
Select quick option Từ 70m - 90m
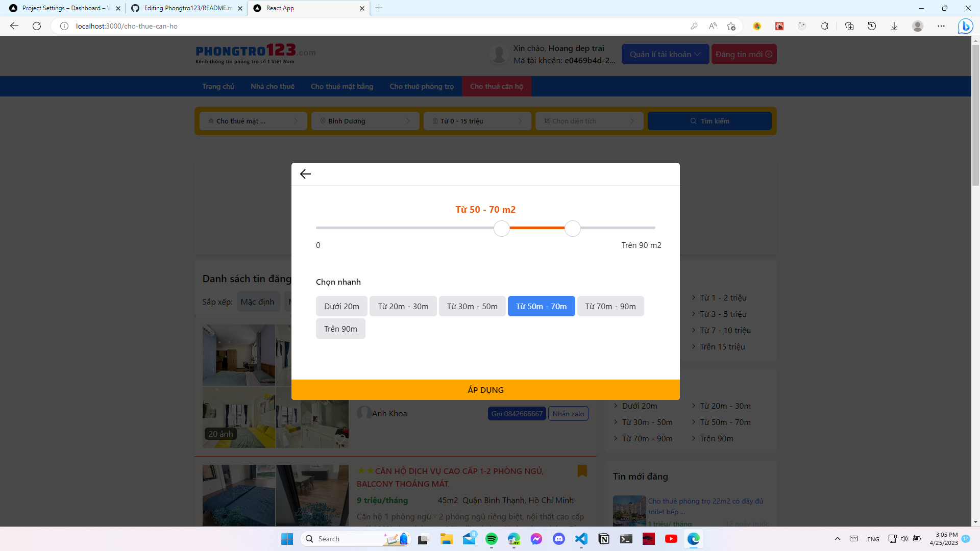(x=610, y=306)
